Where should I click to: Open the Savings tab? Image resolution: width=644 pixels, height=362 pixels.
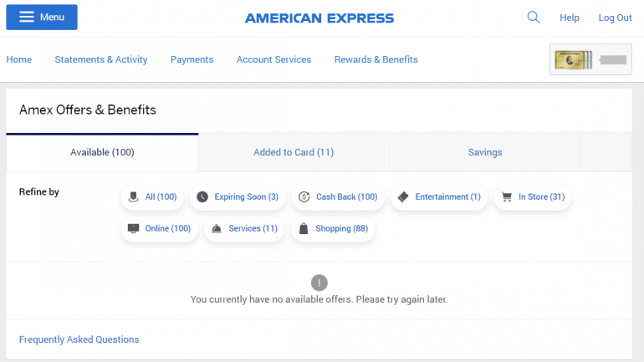[485, 152]
